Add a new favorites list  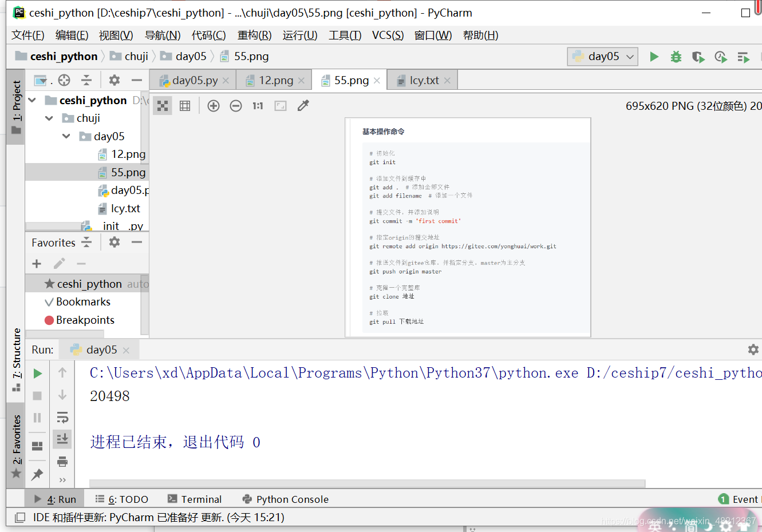37,264
